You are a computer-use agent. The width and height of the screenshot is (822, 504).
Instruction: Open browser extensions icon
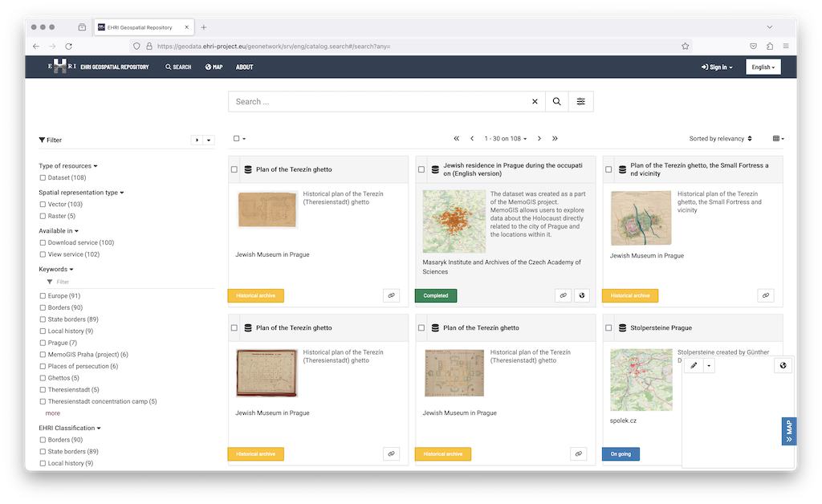[770, 46]
